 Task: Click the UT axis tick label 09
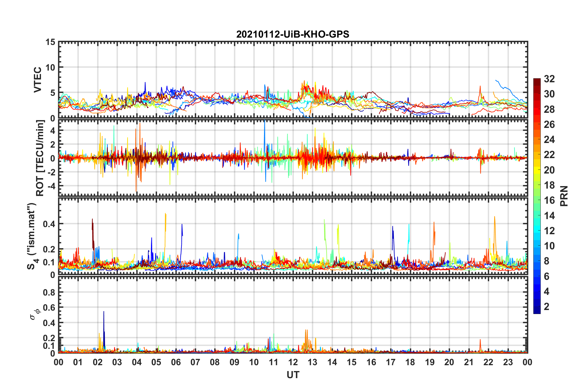click(x=234, y=362)
